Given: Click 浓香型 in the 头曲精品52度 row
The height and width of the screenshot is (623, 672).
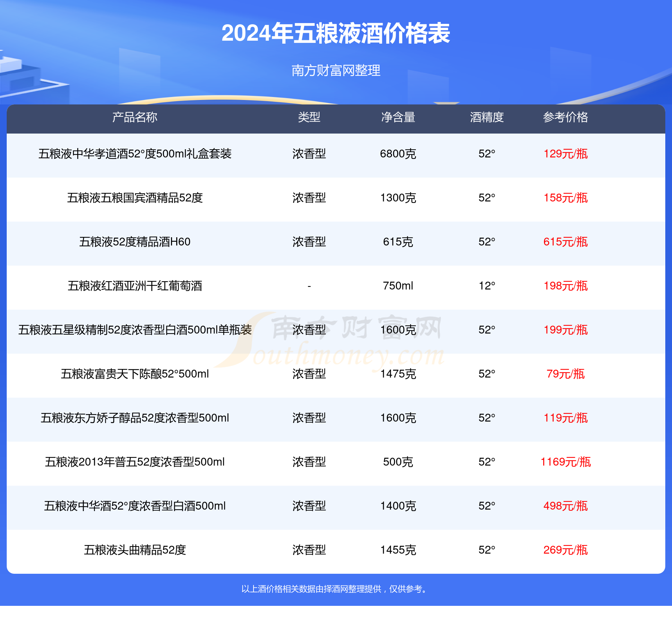Looking at the screenshot, I should coord(309,550).
